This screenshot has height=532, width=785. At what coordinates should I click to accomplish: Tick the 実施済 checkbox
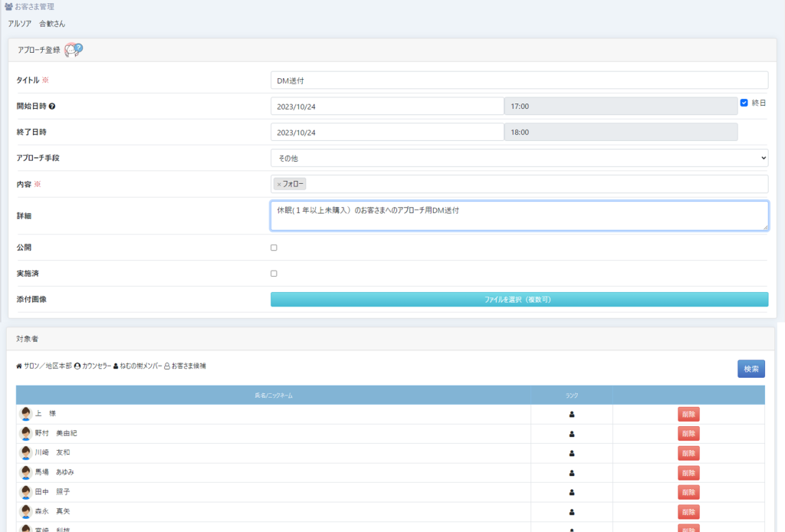click(x=274, y=274)
